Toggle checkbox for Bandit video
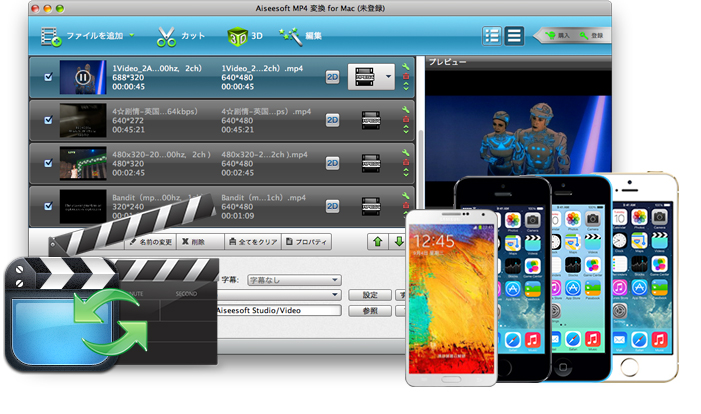The image size is (701, 414). (x=47, y=205)
